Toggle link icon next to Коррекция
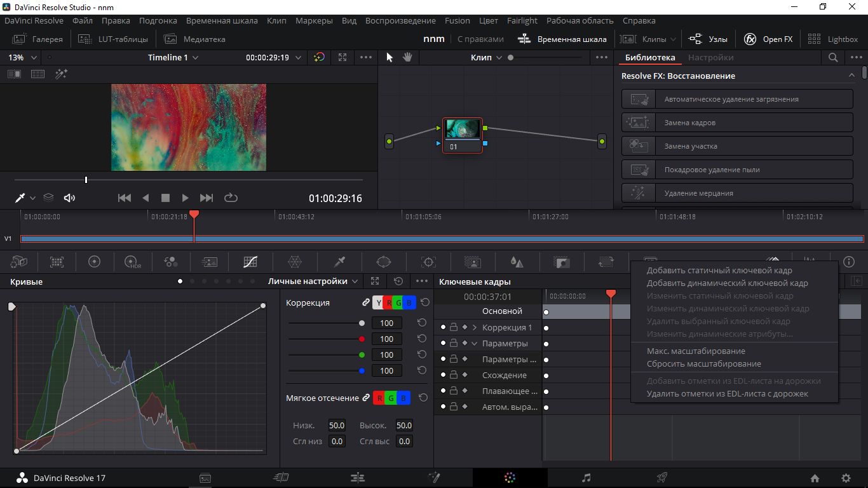This screenshot has height=488, width=868. click(366, 303)
